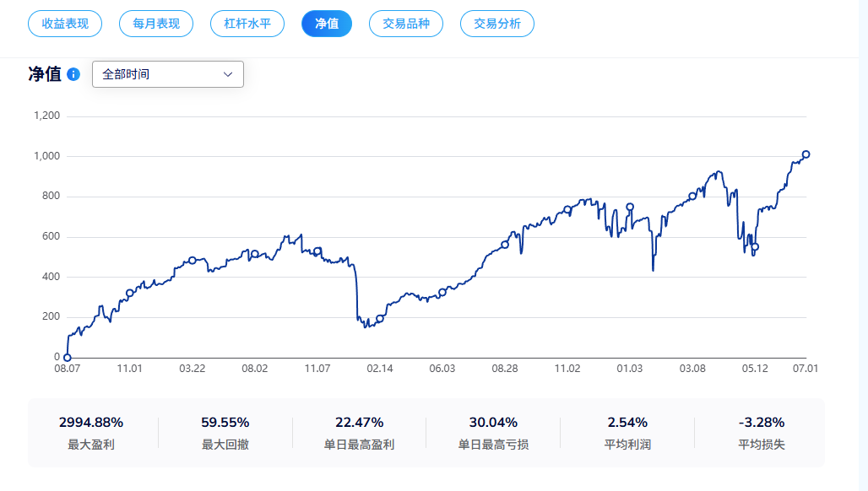Click the 1,200 y-axis label
This screenshot has height=491, width=868.
pos(47,116)
